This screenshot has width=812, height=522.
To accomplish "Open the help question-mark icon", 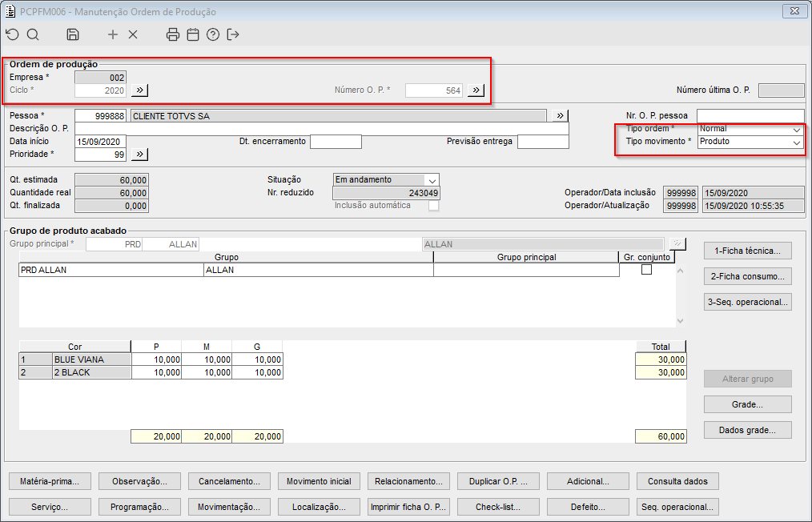I will click(213, 34).
